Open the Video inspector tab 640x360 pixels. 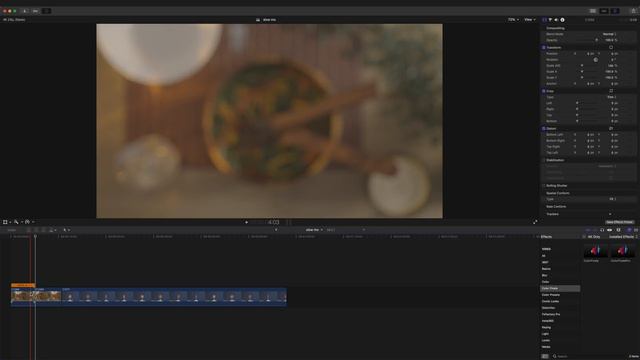pos(544,20)
